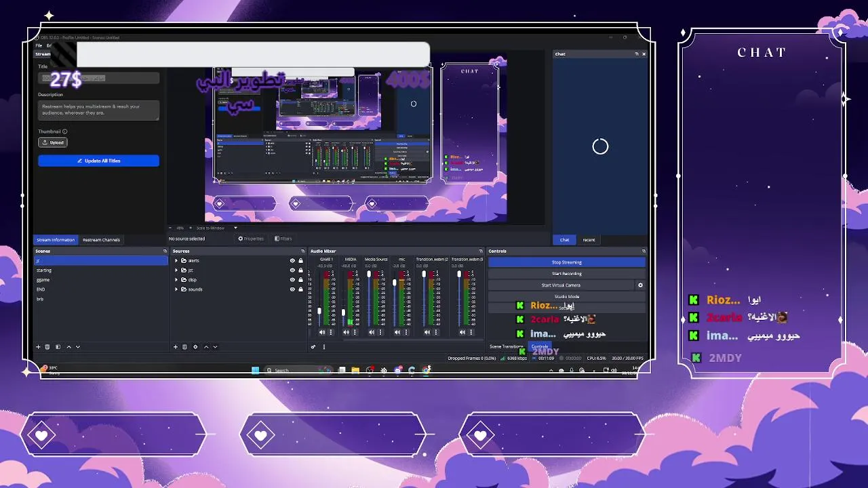Click the GAME 1 volume fader handle
The height and width of the screenshot is (488, 868).
pos(319,312)
